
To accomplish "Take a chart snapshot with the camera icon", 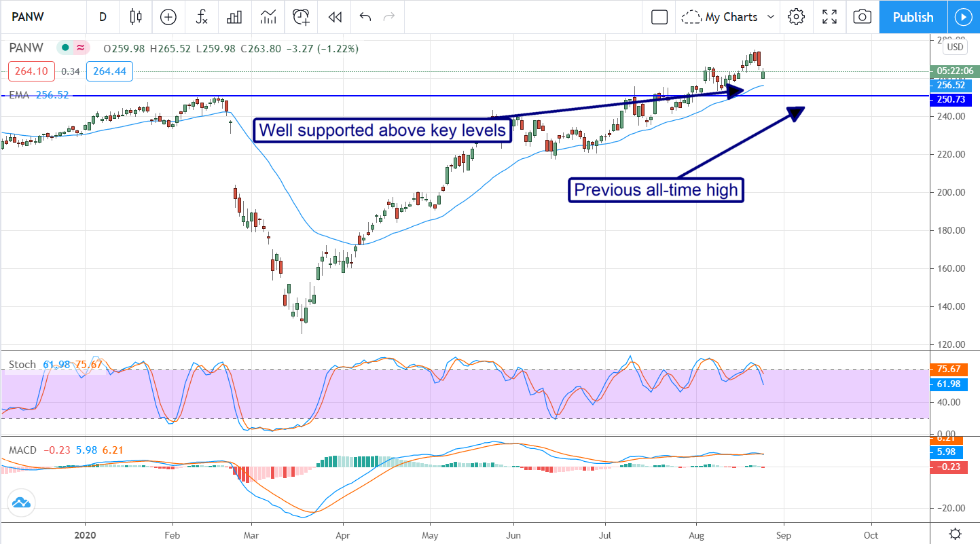I will [x=862, y=17].
